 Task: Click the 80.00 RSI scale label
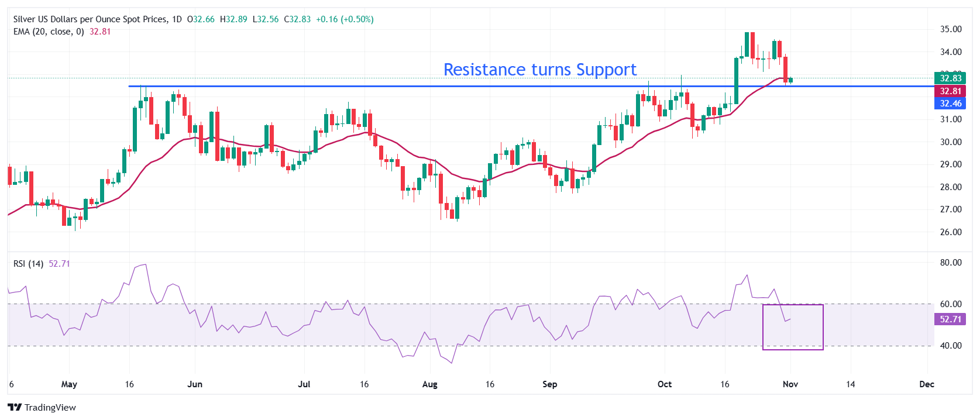pyautogui.click(x=951, y=262)
